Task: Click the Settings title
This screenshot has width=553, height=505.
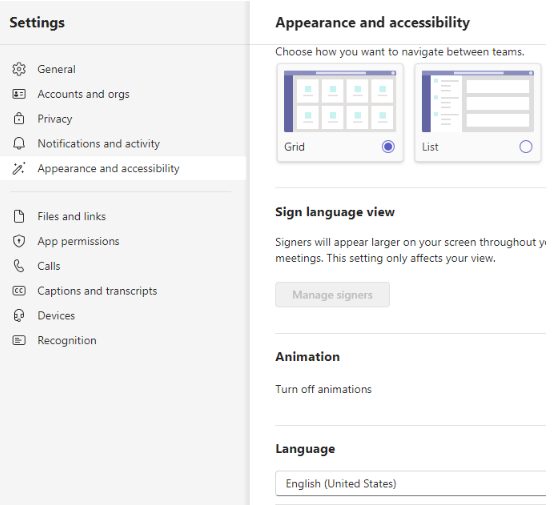Action: (x=37, y=23)
